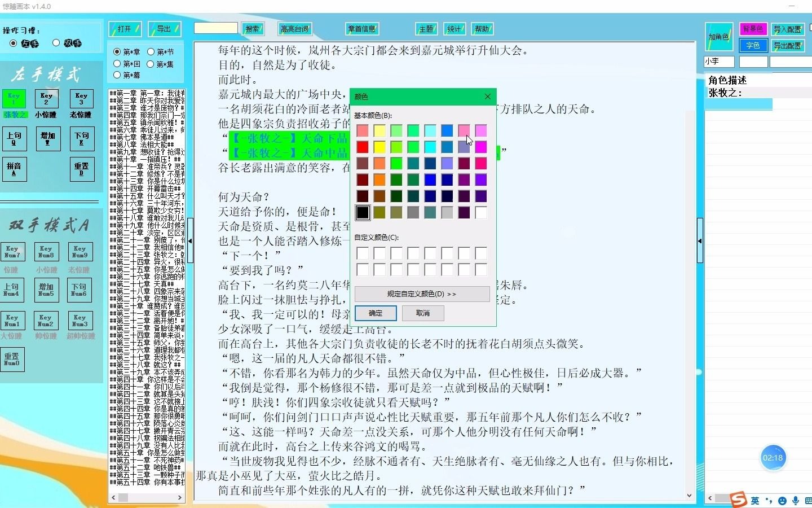
Task: Click the 02:18 timer bubble
Action: pyautogui.click(x=773, y=458)
